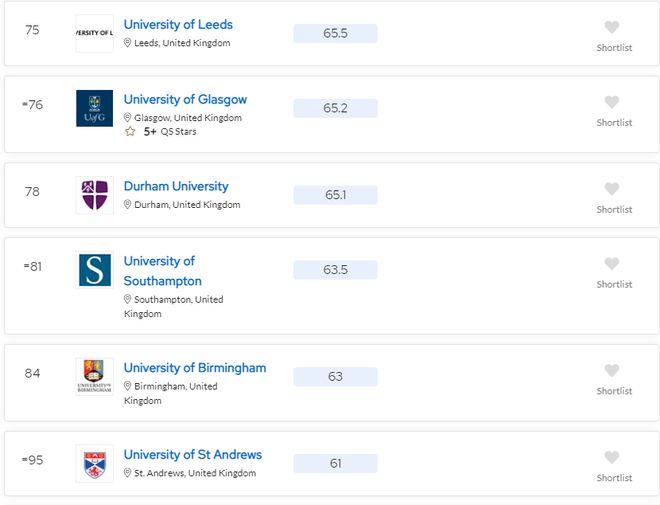
Task: Shortlist University of Southampton via heart
Action: 612,264
